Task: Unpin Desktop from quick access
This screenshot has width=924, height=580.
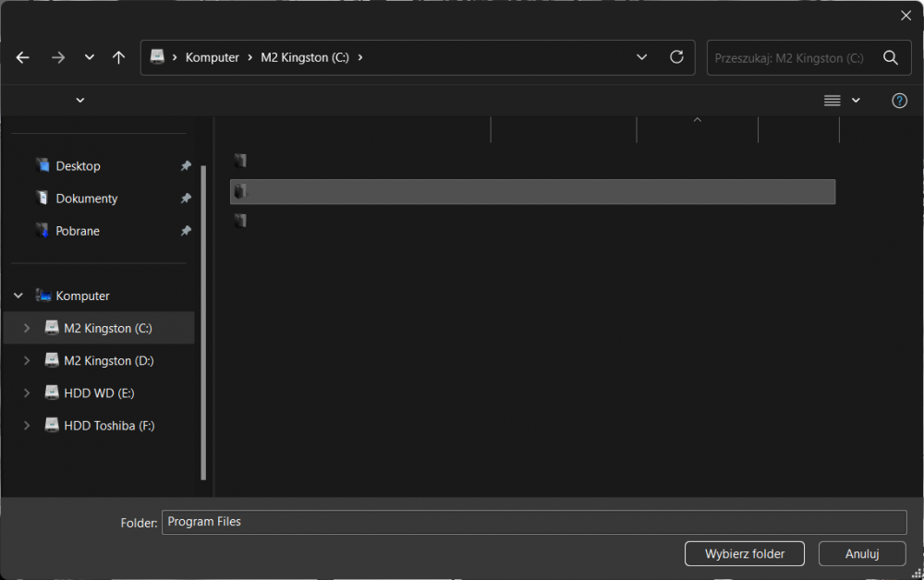Action: point(186,166)
